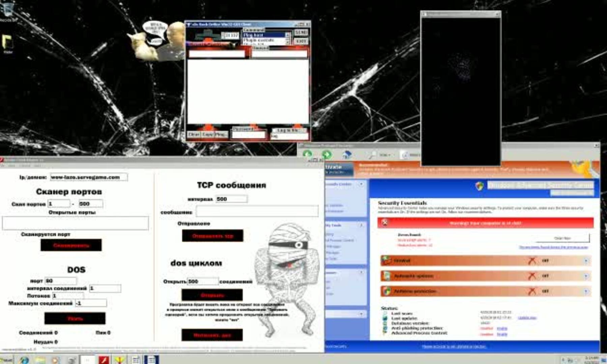Click Enable link for Advanced Process Control
Image resolution: width=607 pixels, height=364 pixels.
502,334
